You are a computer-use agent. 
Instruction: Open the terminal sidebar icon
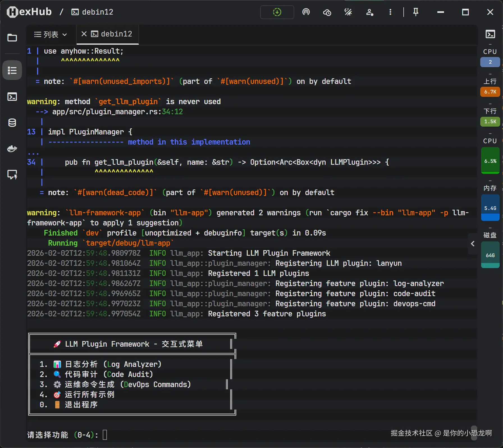click(x=12, y=97)
